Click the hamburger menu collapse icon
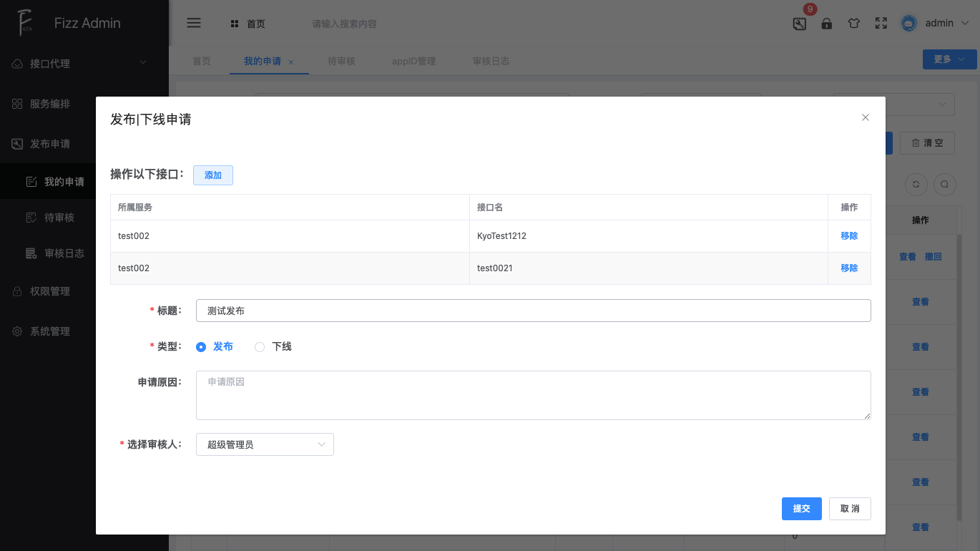 (193, 23)
